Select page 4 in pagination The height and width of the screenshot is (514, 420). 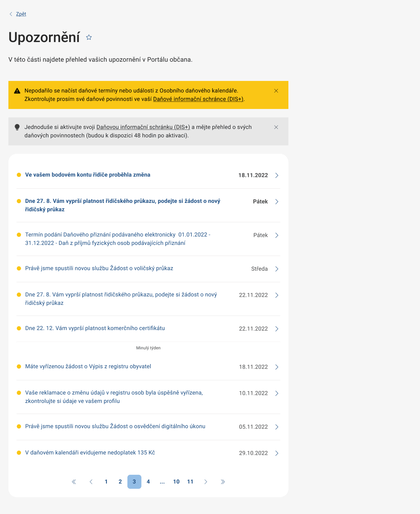point(148,482)
